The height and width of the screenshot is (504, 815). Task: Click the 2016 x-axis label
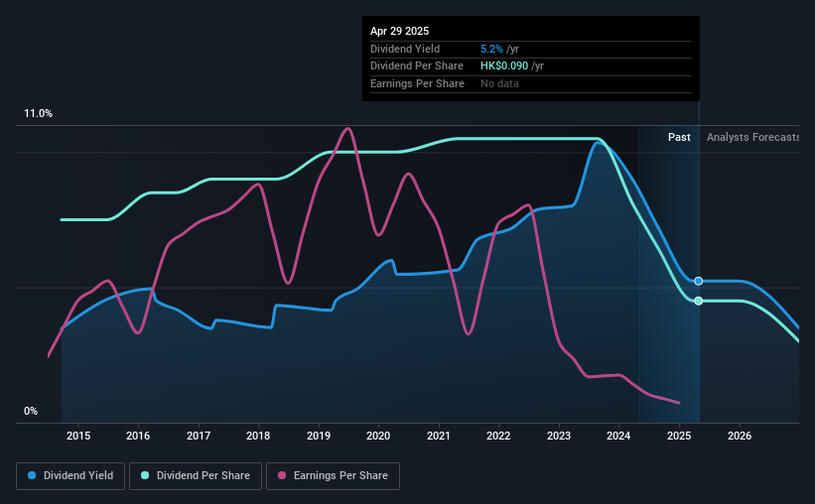138,436
